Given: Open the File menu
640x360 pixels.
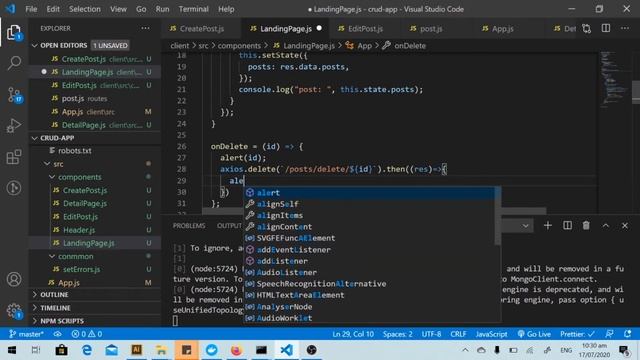Looking at the screenshot, I should pos(31,9).
